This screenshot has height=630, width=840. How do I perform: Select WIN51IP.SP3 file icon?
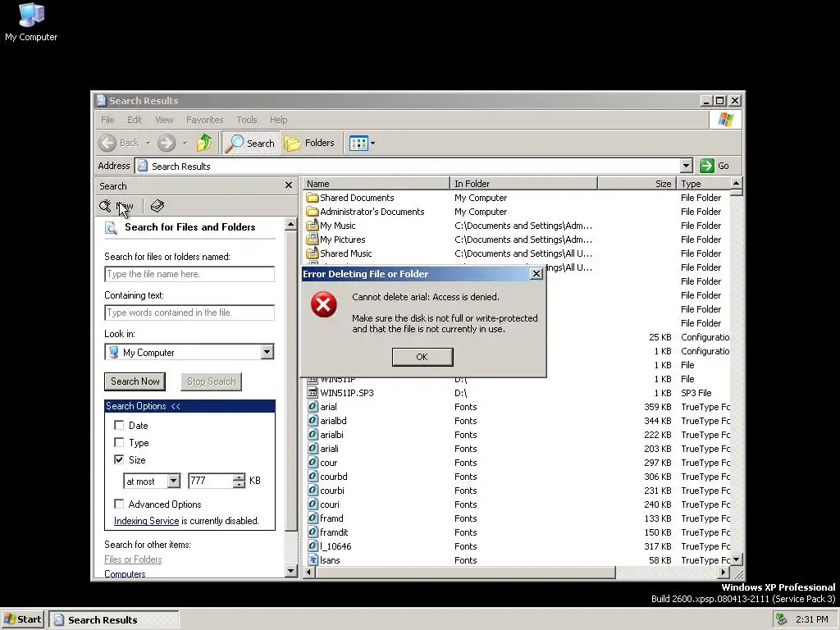point(313,393)
